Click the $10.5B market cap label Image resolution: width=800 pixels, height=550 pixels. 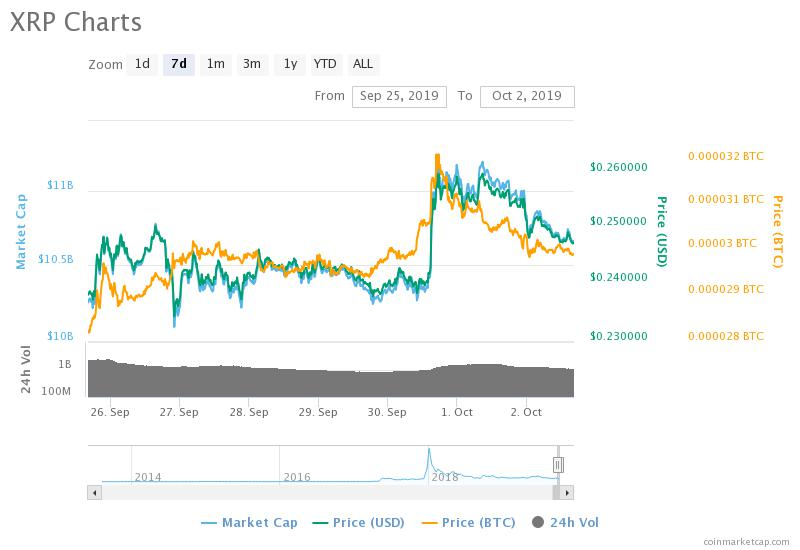pos(56,259)
